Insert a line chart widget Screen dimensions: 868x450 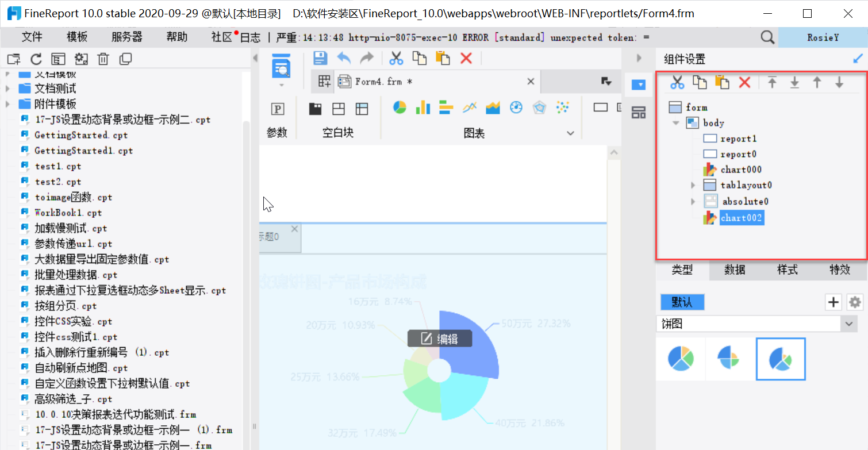[x=470, y=107]
